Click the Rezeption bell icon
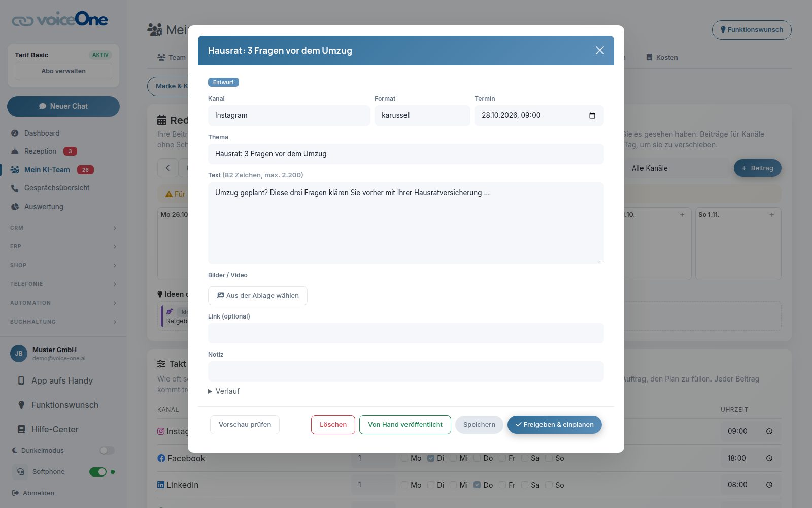The image size is (812, 508). (x=15, y=151)
